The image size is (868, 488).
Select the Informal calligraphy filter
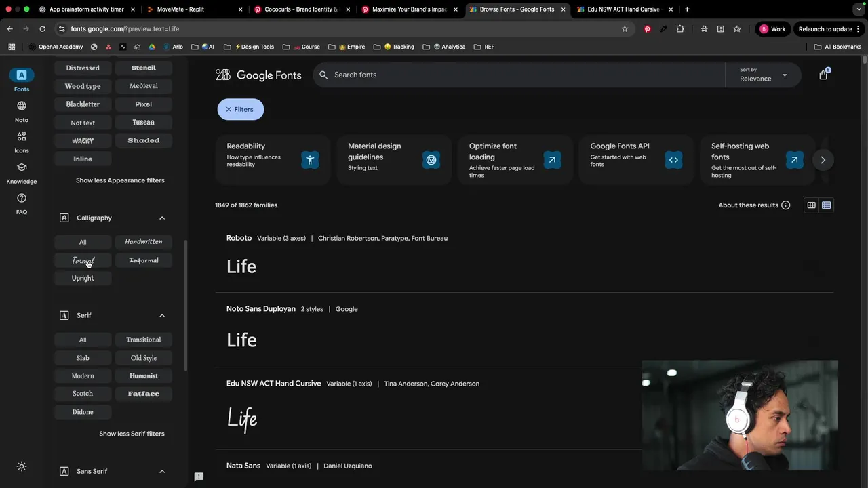[144, 260]
